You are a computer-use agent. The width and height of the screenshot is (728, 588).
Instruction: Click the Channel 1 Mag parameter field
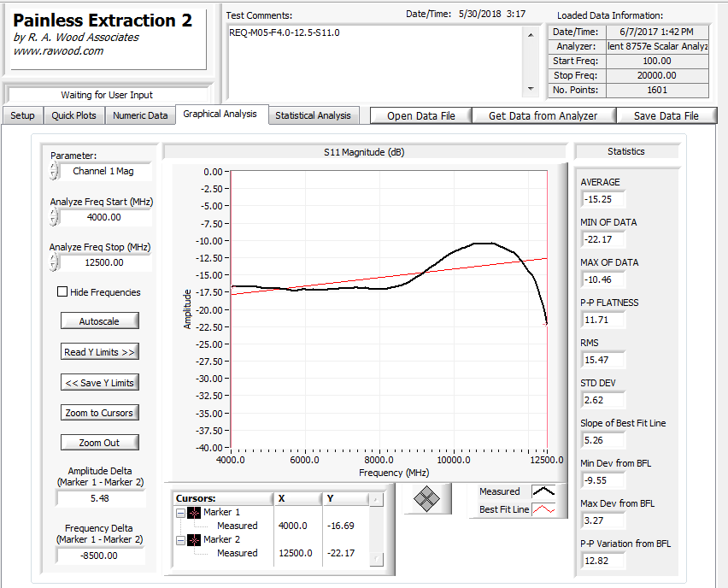coord(105,171)
